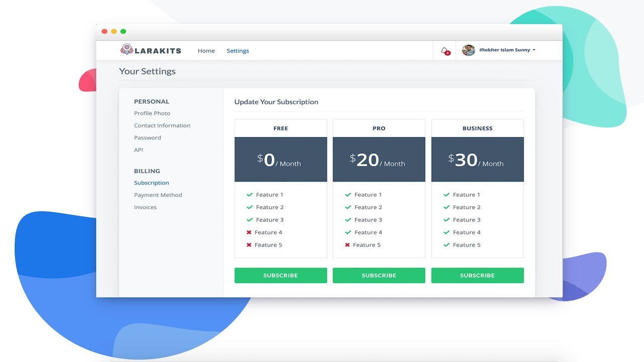Click the red cross beside Free Feature 4
644x362 pixels.
tap(249, 232)
